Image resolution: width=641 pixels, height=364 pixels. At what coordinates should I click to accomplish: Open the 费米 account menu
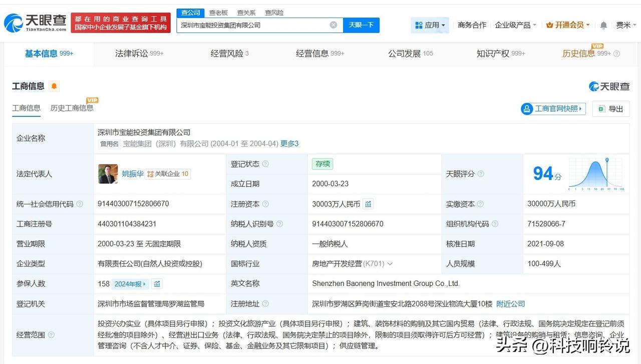625,25
